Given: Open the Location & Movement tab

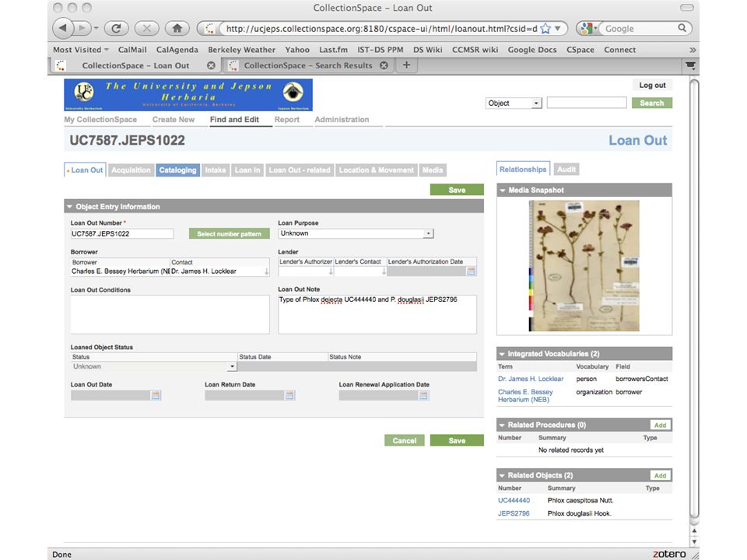Looking at the screenshot, I should [x=377, y=170].
